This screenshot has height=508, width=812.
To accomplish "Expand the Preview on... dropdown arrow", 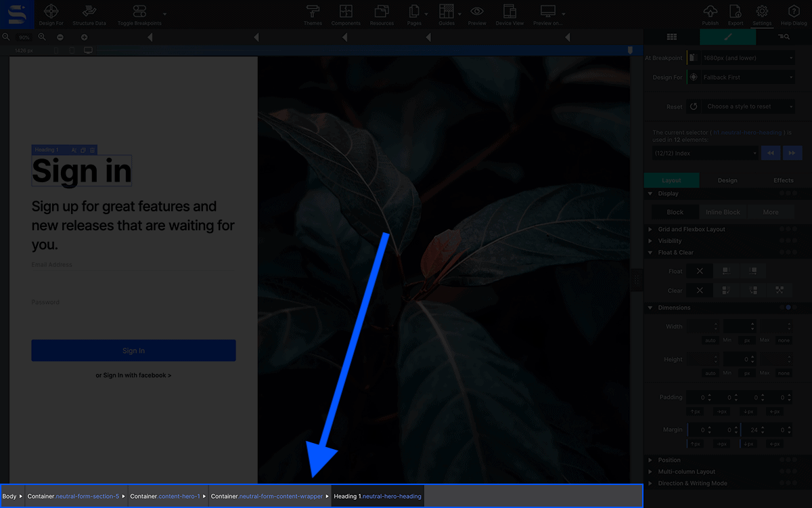I will tap(563, 13).
